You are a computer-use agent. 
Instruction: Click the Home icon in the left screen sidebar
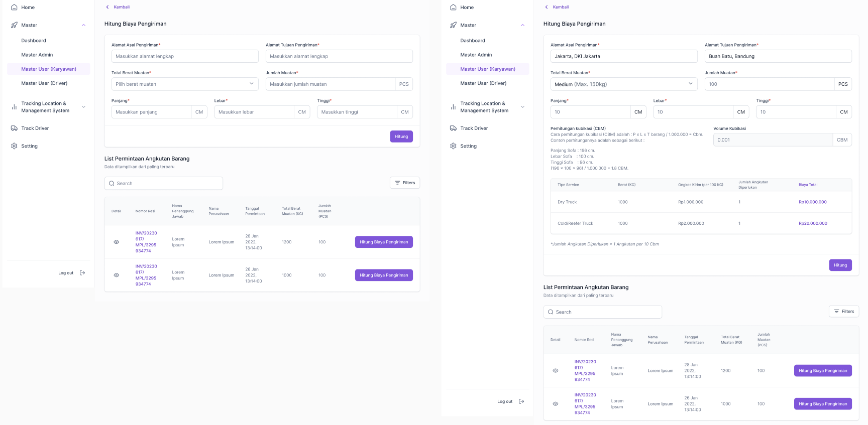click(14, 8)
